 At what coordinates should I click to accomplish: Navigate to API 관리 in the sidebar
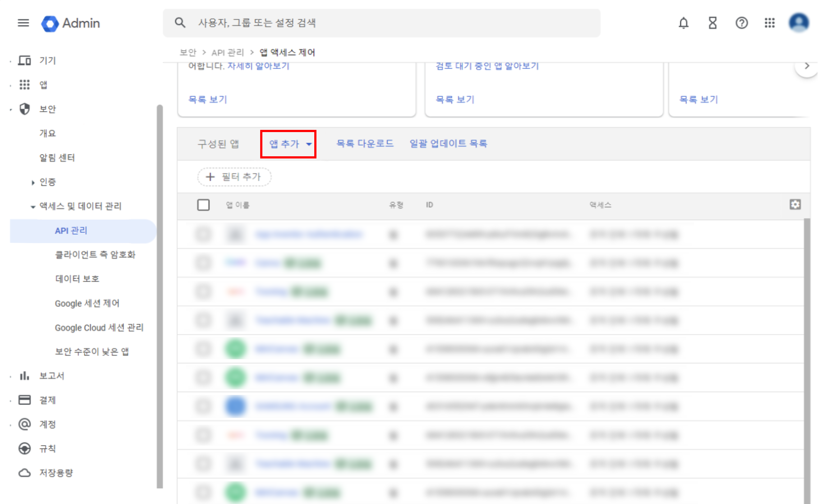tap(71, 231)
